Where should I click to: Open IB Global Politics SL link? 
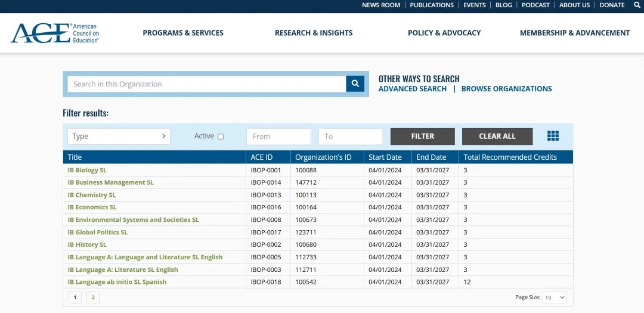pyautogui.click(x=98, y=232)
